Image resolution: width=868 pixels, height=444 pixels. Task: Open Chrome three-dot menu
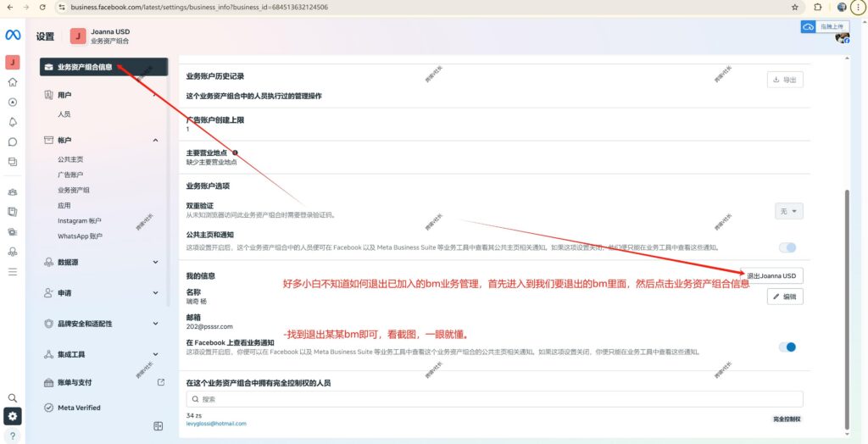pyautogui.click(x=860, y=7)
